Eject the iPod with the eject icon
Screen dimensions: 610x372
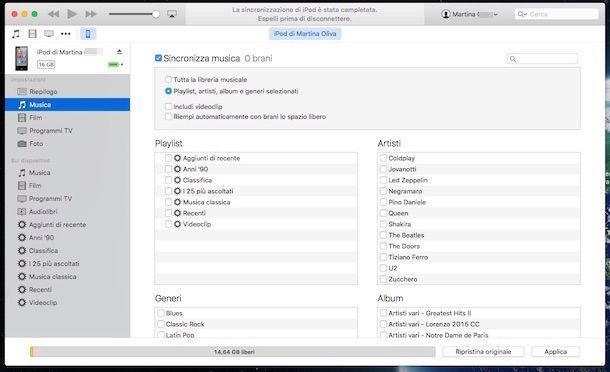coord(119,51)
